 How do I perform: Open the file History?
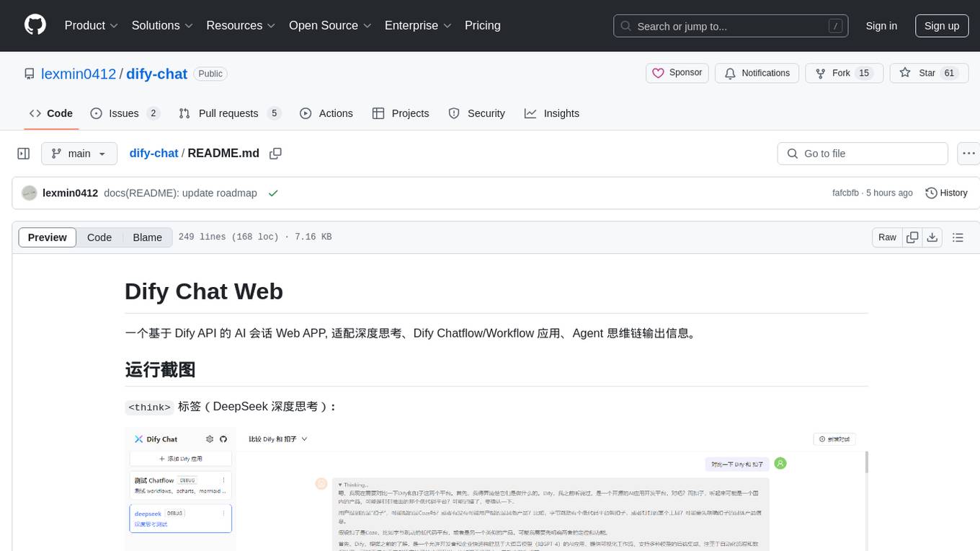click(x=946, y=193)
